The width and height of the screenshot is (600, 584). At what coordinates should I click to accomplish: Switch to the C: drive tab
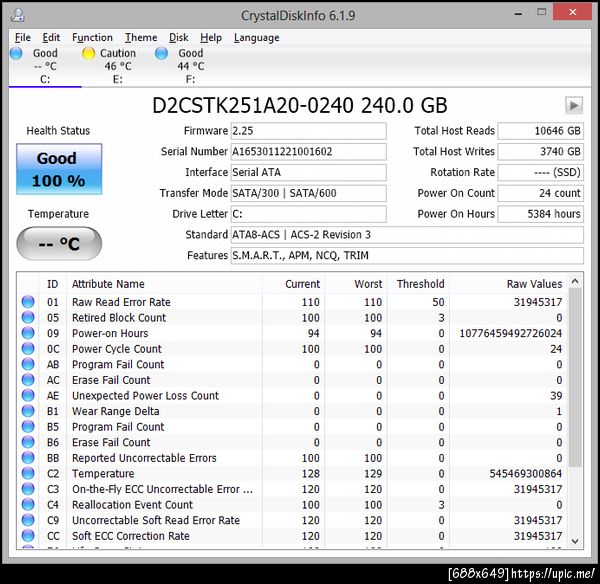[x=45, y=66]
